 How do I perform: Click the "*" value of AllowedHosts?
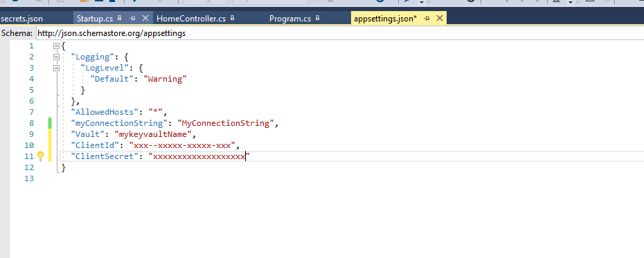click(x=156, y=112)
